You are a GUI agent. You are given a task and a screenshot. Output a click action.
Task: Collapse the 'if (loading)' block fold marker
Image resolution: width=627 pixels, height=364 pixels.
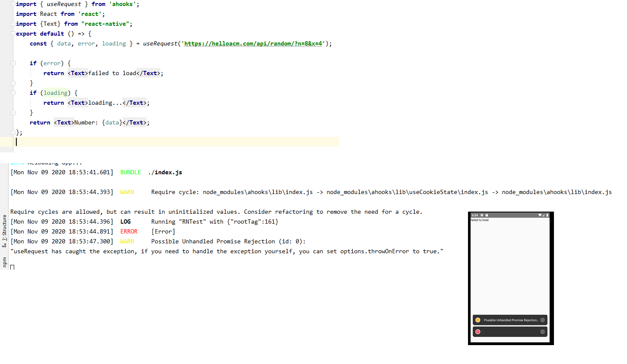[x=13, y=93]
